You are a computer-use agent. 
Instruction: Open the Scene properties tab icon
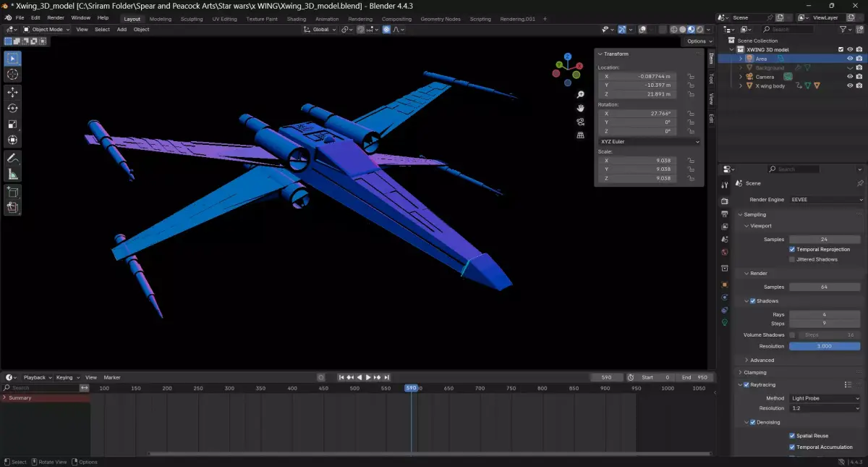coord(724,239)
